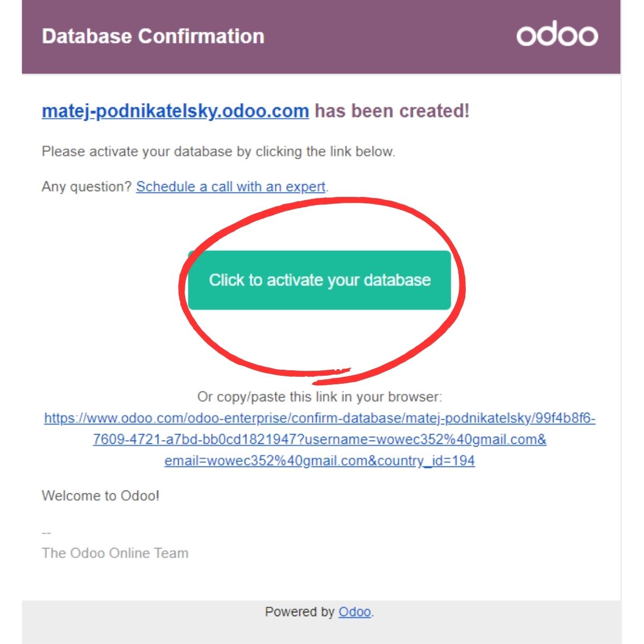The image size is (644, 644).
Task: Click the Or copy/paste this link text
Action: coord(320,397)
